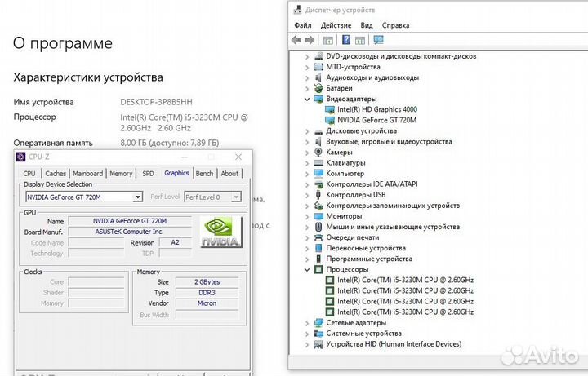Select the Graphics tab in CPU-Z
This screenshot has height=376, width=588.
[176, 173]
